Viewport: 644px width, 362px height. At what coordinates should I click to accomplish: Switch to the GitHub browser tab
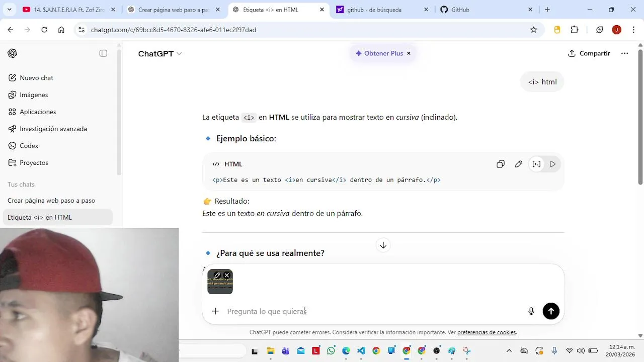[x=486, y=10]
